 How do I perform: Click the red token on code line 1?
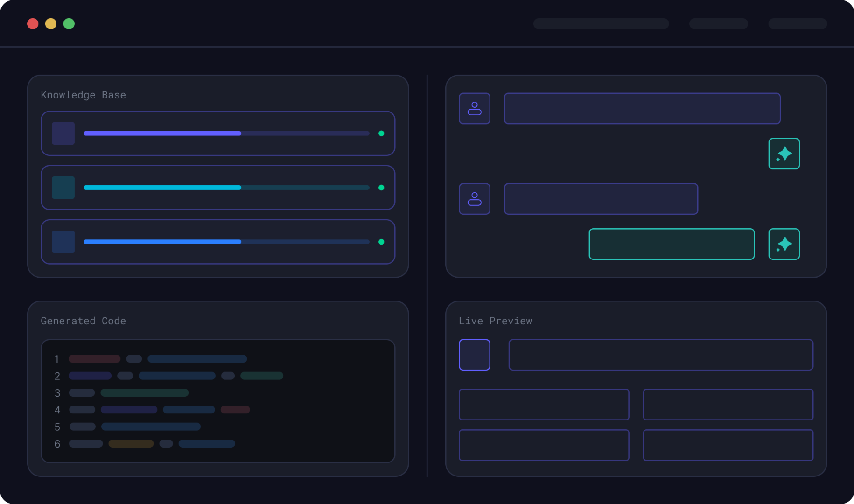tap(94, 359)
